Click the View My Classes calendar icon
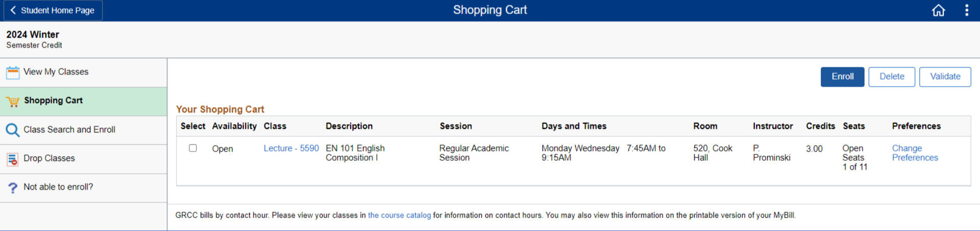 coord(13,73)
